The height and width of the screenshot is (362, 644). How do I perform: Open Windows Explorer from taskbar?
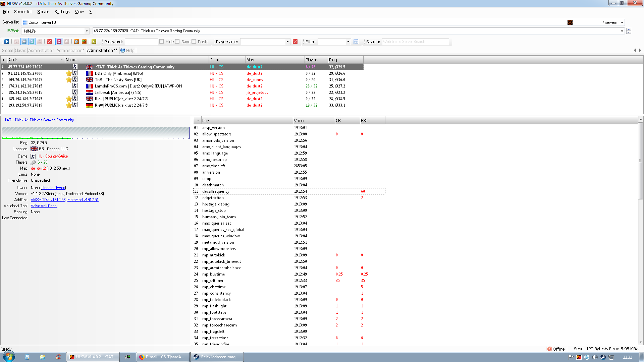pyautogui.click(x=42, y=357)
